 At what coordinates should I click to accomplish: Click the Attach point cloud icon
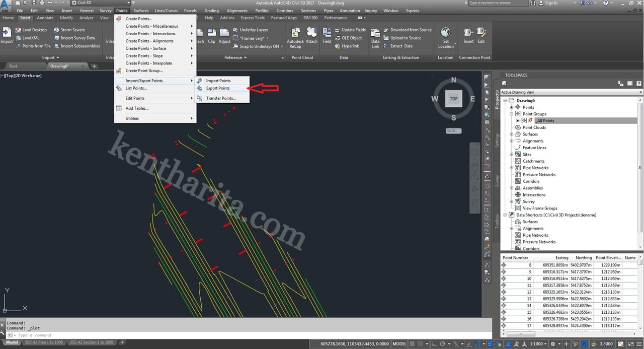(311, 32)
